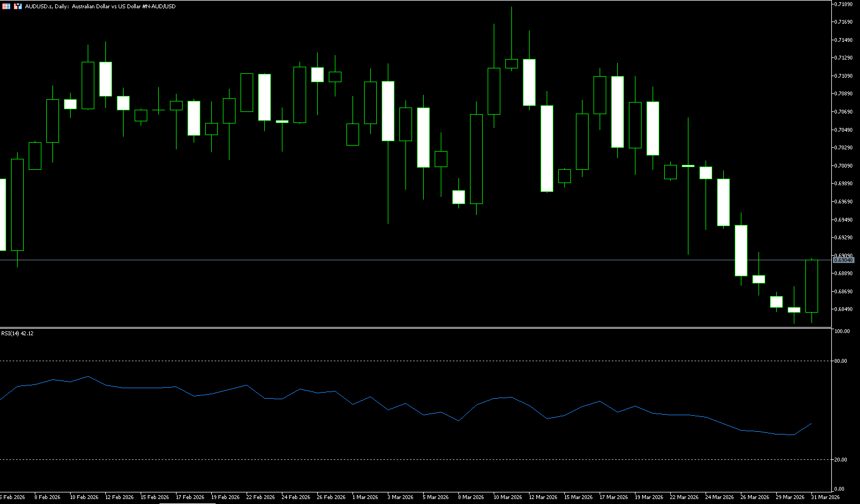The width and height of the screenshot is (860, 504).
Task: Click the current price tag 0.69040
Action: tap(843, 260)
